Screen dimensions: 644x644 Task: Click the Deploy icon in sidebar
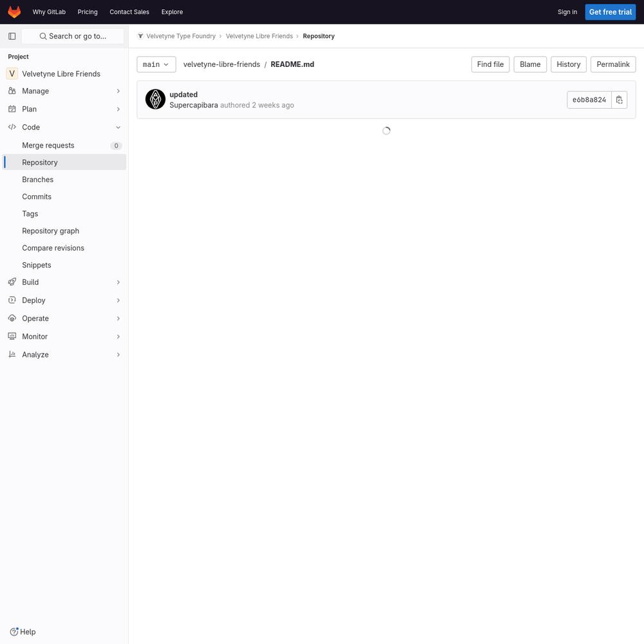coord(12,300)
